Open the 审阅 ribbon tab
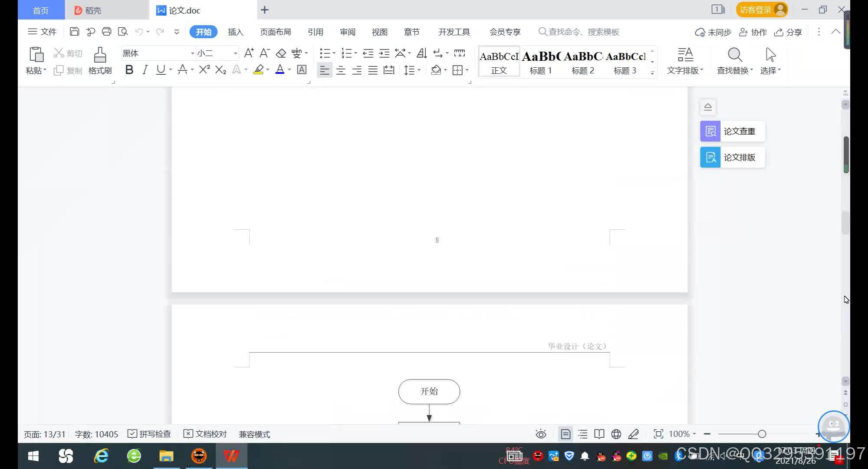This screenshot has height=469, width=868. coord(348,32)
